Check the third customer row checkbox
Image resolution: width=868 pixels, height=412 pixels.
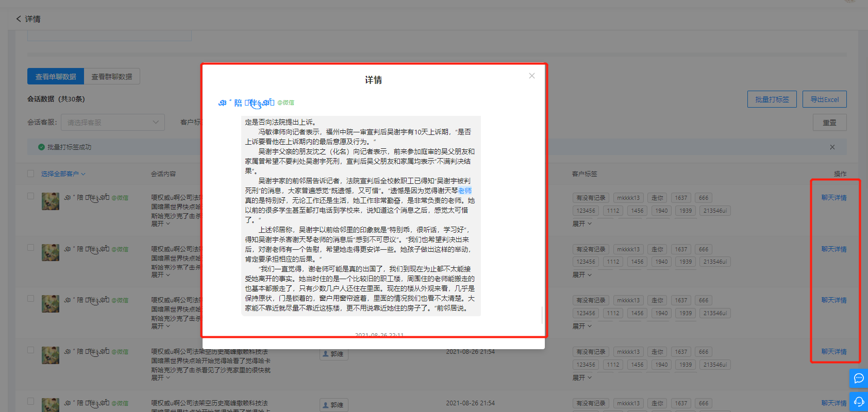point(31,299)
